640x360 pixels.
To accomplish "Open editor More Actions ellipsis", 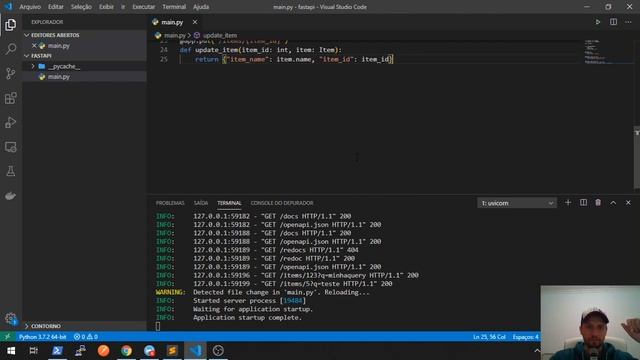I will click(628, 22).
